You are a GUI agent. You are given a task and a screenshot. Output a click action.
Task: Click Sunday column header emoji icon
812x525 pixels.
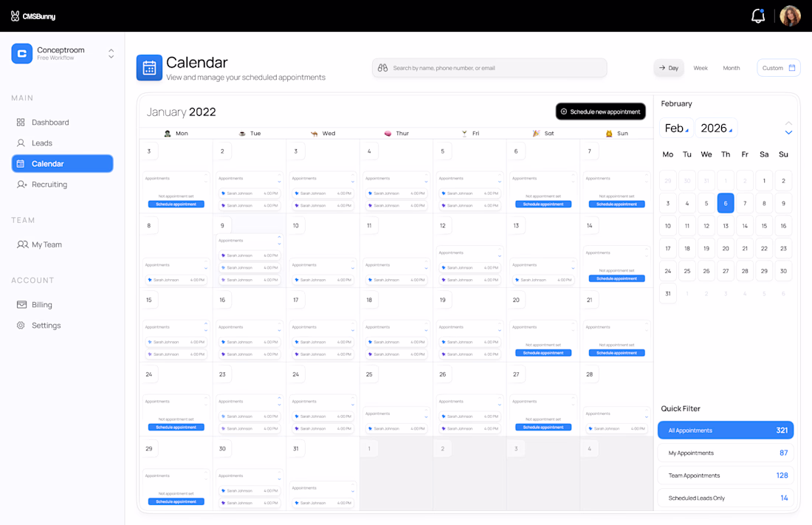(609, 133)
